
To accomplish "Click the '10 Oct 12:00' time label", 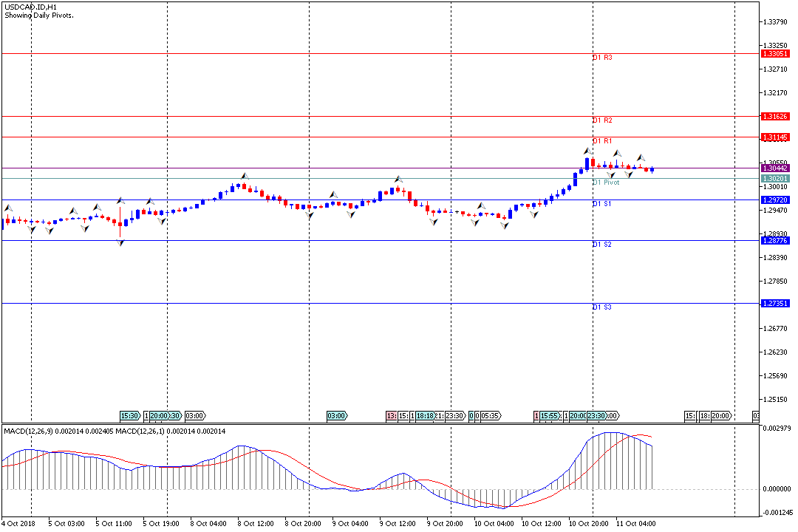I will pos(542,523).
